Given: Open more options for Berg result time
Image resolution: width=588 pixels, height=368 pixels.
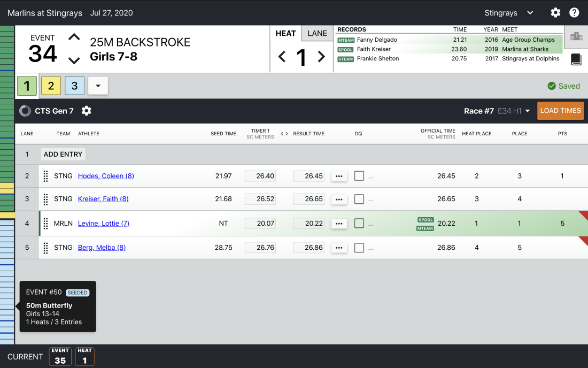Looking at the screenshot, I should tap(339, 248).
